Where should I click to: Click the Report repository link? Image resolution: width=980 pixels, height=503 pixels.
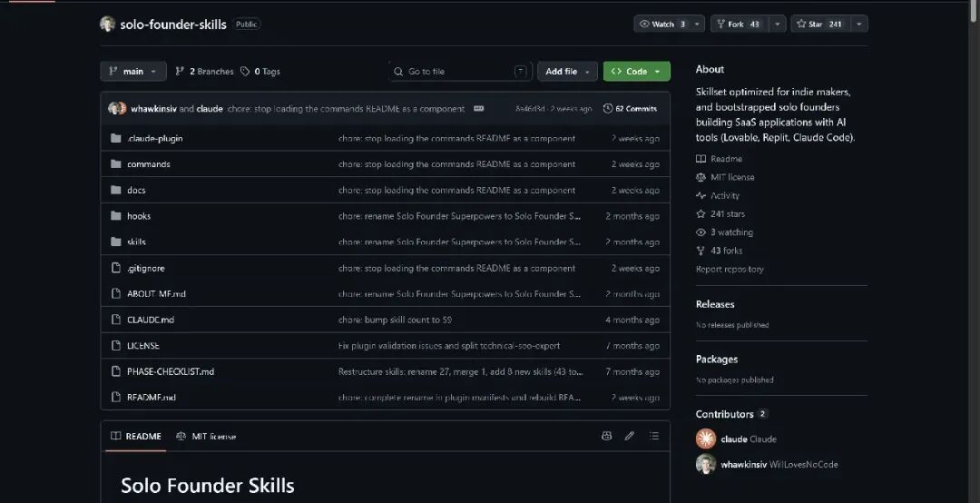[730, 269]
